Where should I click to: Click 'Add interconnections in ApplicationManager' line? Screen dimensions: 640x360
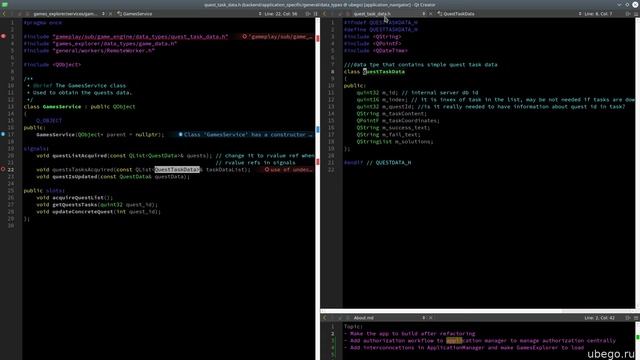[x=464, y=348]
